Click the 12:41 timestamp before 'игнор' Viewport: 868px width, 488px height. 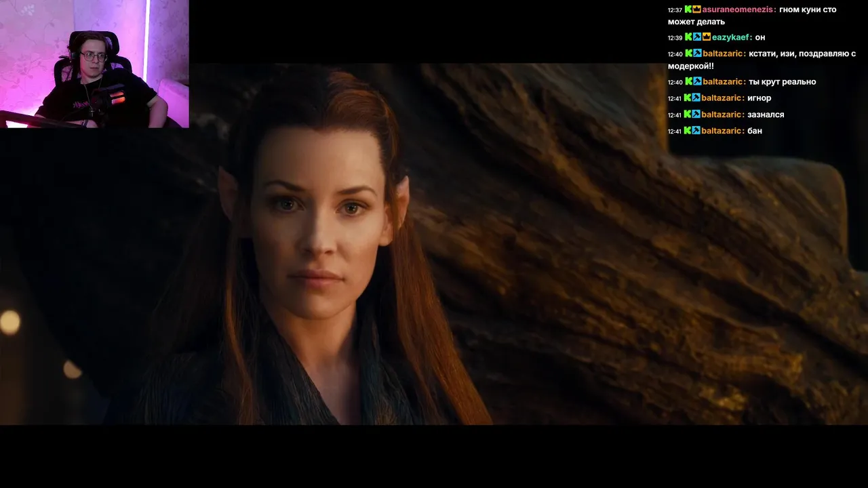pos(675,99)
